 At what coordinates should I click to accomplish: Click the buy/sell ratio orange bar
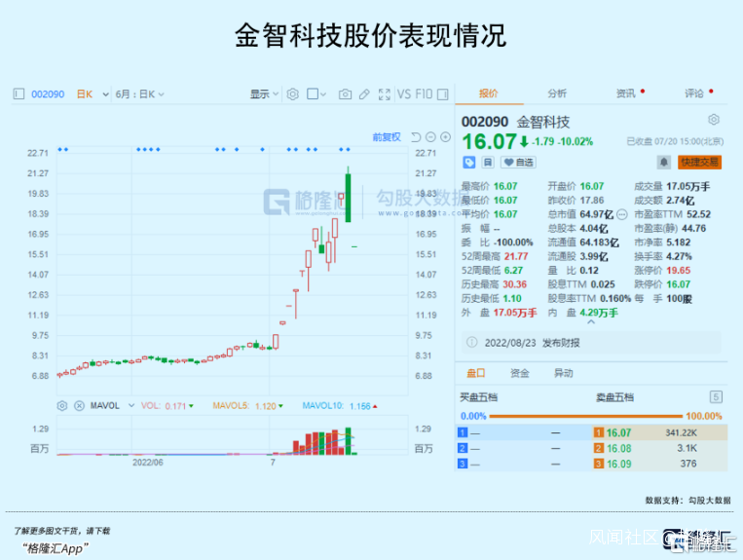(586, 417)
